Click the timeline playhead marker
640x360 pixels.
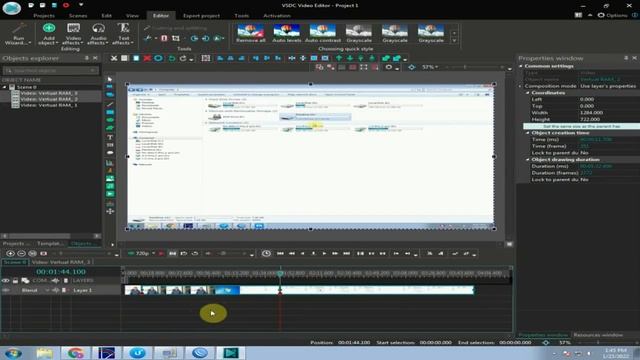click(280, 274)
